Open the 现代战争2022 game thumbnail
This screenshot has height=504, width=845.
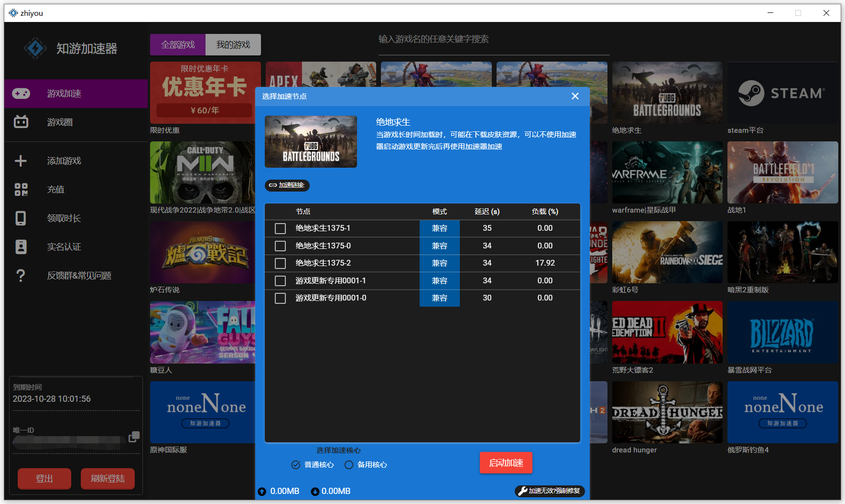203,172
